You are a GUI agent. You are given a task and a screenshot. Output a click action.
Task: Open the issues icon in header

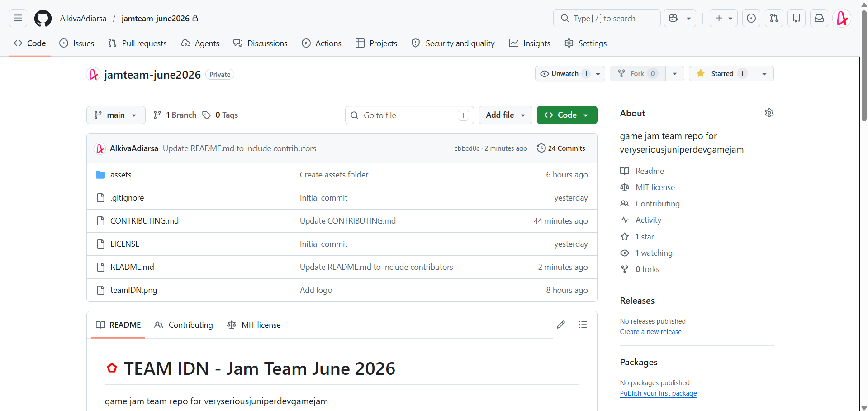751,18
